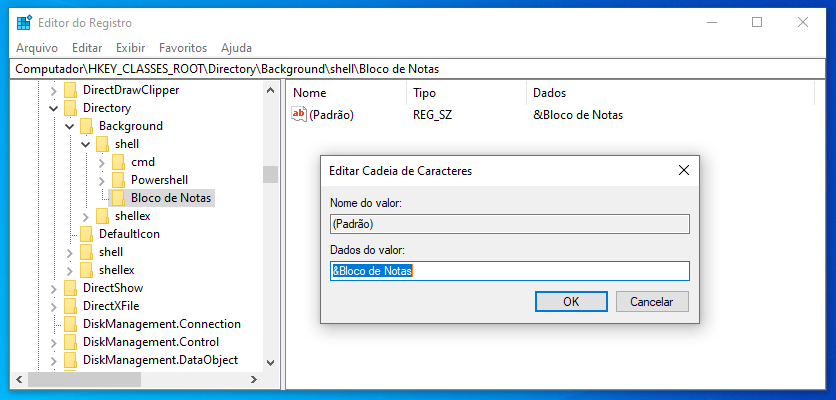Click the DiskManagement.Control folder icon
This screenshot has height=400, width=836.
(71, 342)
